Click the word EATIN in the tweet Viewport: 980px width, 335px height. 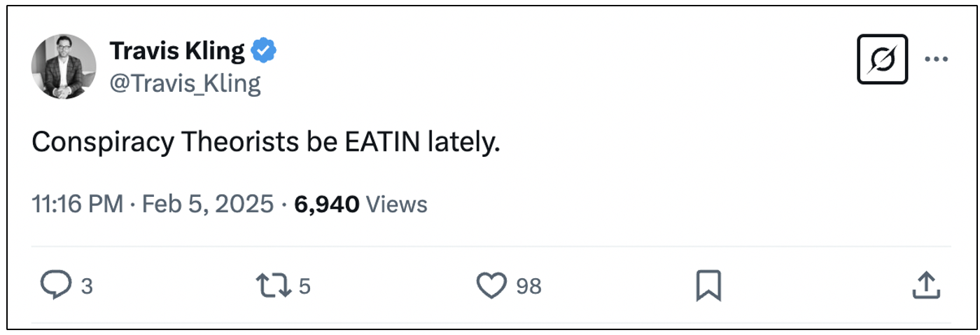click(x=382, y=143)
